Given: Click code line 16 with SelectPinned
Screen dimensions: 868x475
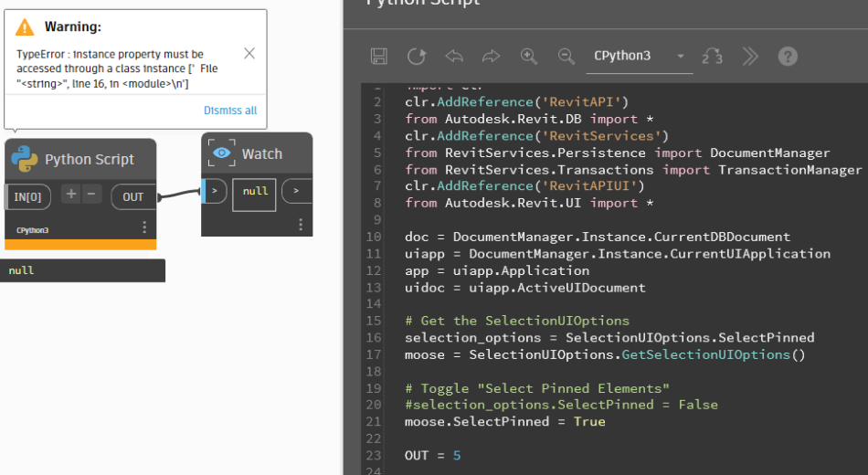Looking at the screenshot, I should tap(609, 338).
